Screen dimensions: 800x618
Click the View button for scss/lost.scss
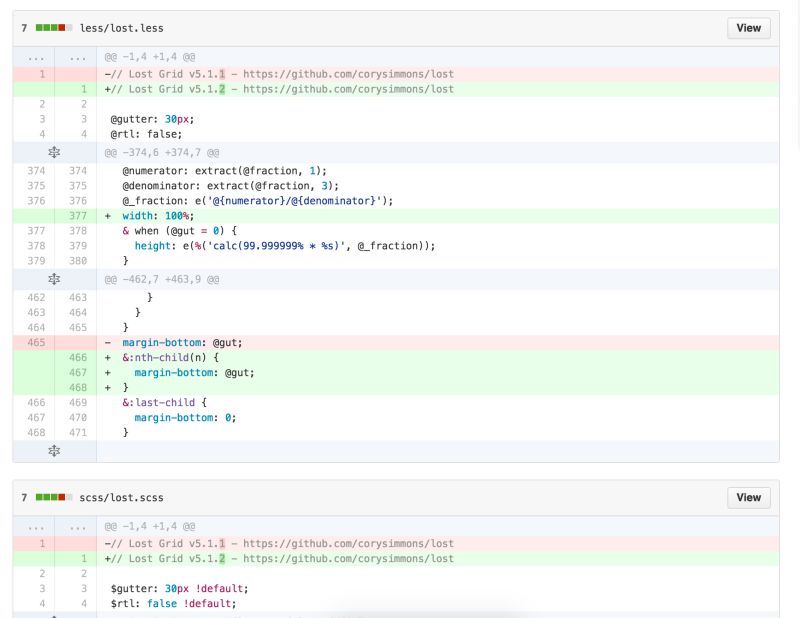[x=748, y=497]
